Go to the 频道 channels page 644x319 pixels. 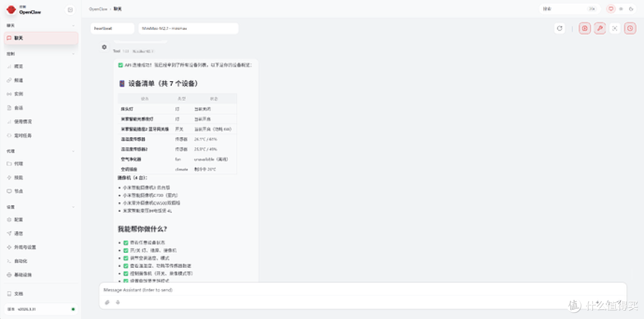41,80
